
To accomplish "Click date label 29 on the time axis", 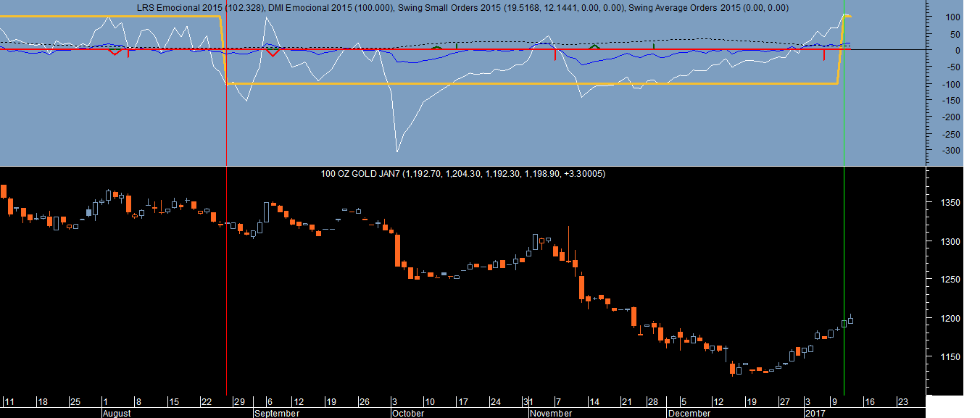I will (238, 402).
